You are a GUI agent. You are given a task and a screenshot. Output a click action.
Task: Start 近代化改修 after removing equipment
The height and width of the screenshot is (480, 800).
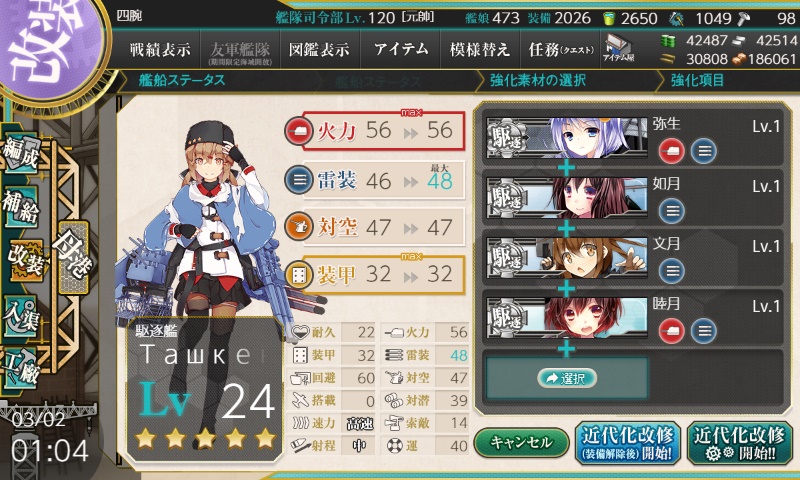[x=628, y=443]
